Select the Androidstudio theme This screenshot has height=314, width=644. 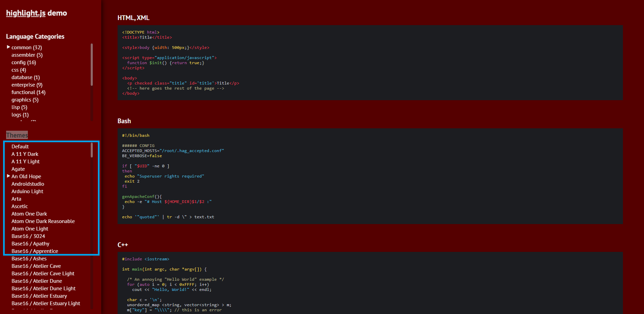[x=28, y=184]
